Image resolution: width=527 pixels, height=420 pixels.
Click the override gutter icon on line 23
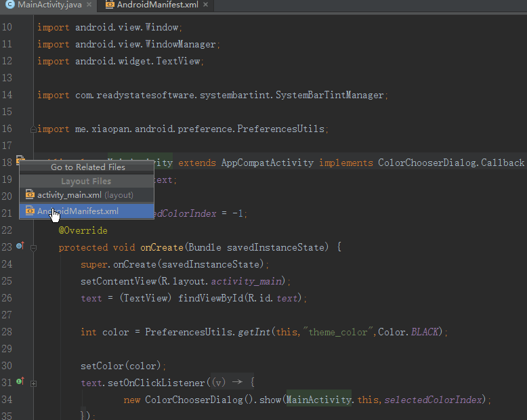(x=20, y=246)
